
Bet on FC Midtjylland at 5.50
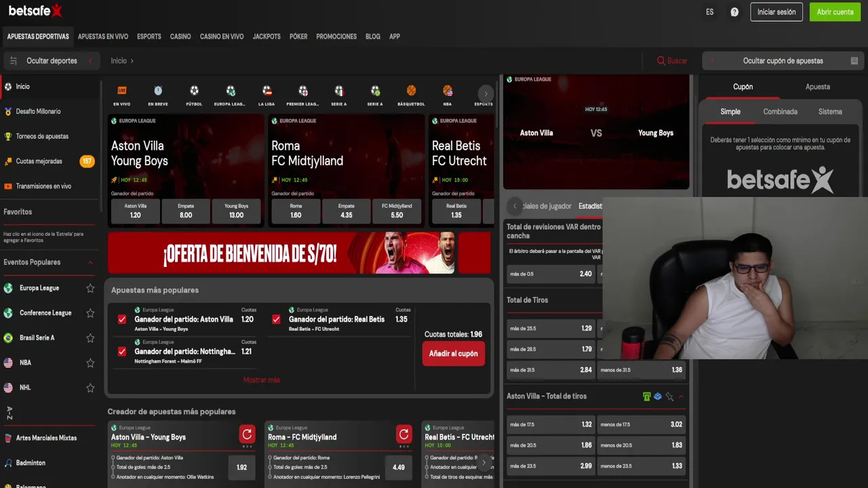point(397,211)
